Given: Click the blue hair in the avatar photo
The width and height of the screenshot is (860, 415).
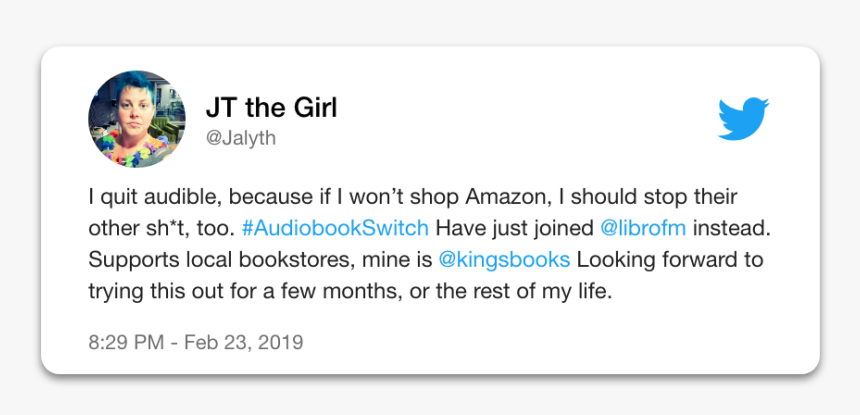Looking at the screenshot, I should (135, 84).
